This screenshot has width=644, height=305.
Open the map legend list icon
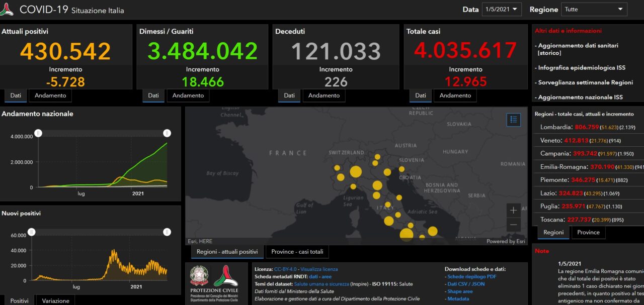(513, 120)
